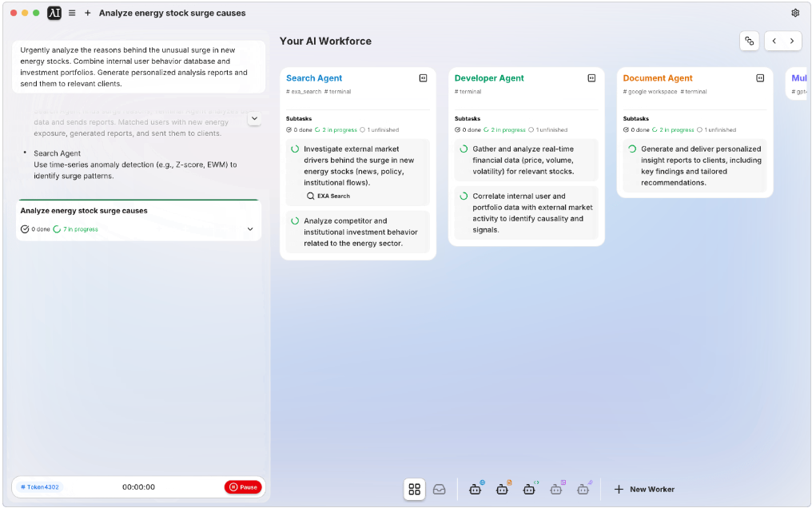Open the inbox tray icon
The width and height of the screenshot is (812, 508).
pyautogui.click(x=439, y=489)
